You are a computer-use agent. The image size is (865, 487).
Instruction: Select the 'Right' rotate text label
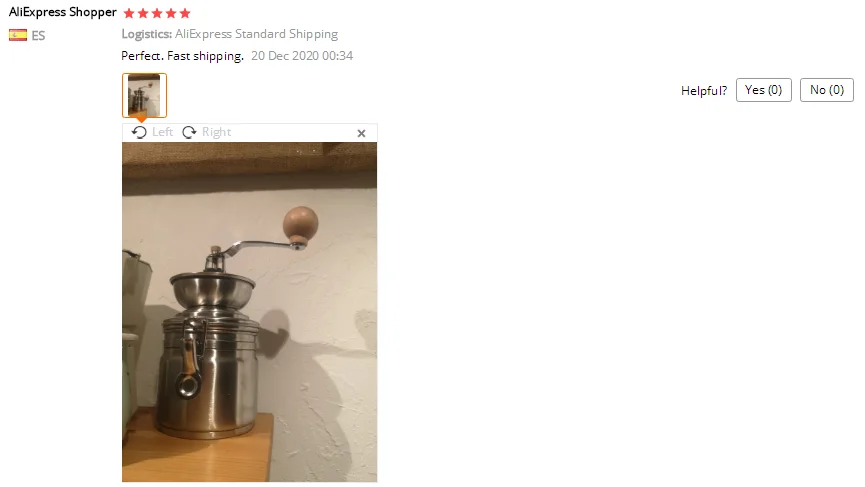tap(216, 132)
